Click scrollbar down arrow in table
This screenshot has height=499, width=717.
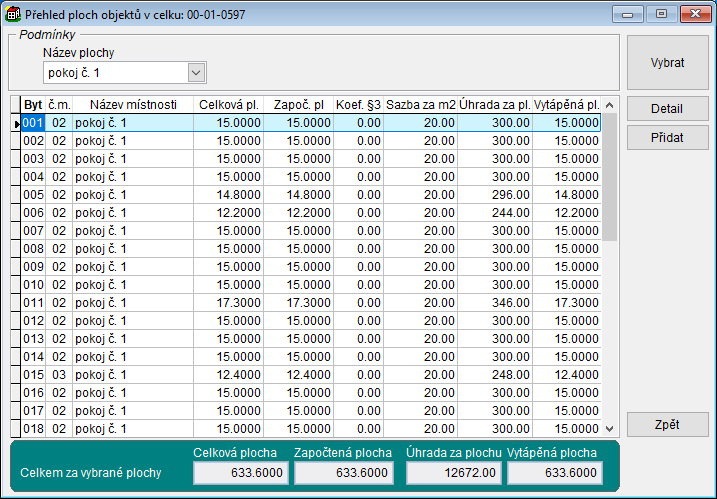tap(609, 428)
